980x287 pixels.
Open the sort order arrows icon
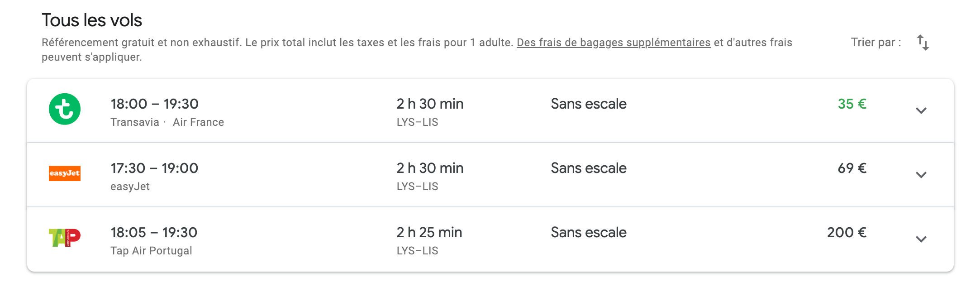coord(923,43)
